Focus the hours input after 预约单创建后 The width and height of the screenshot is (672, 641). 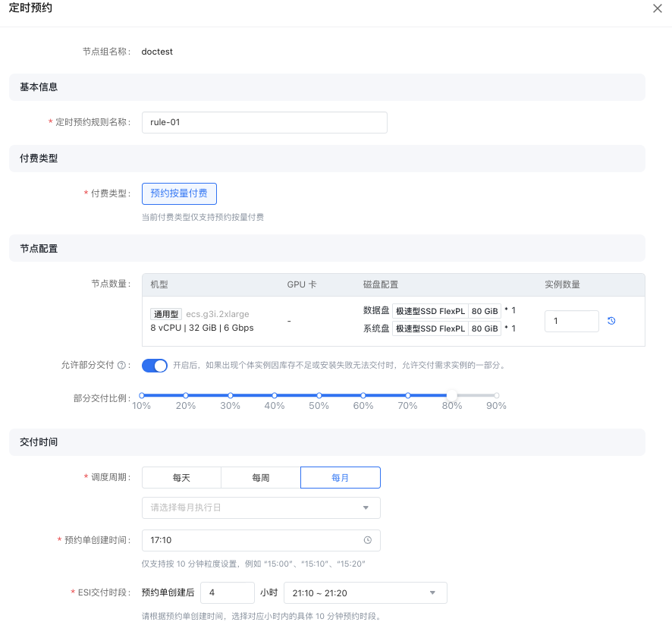pyautogui.click(x=228, y=593)
